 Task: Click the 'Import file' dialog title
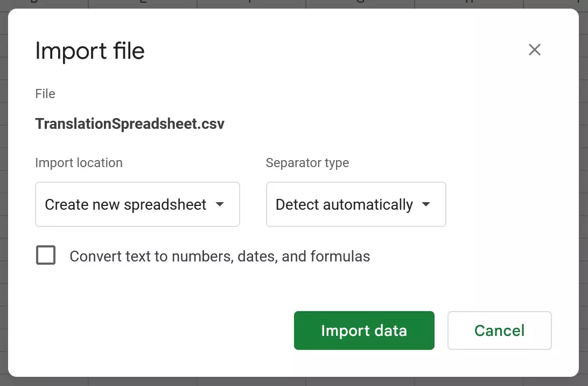pyautogui.click(x=90, y=51)
